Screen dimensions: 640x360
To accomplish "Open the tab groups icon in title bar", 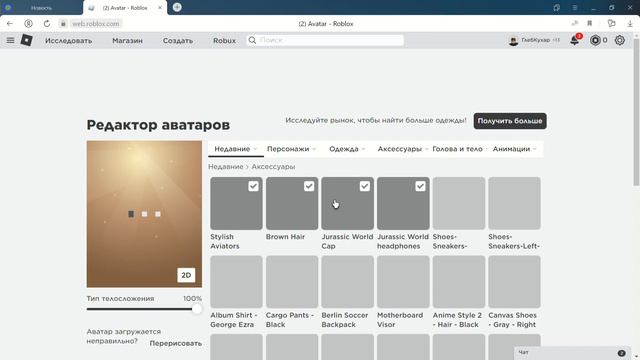I will coord(556,8).
